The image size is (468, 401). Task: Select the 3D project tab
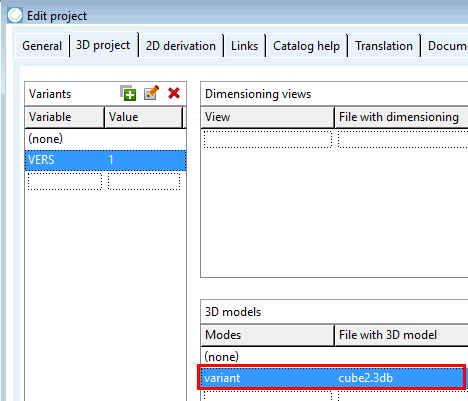tap(103, 45)
